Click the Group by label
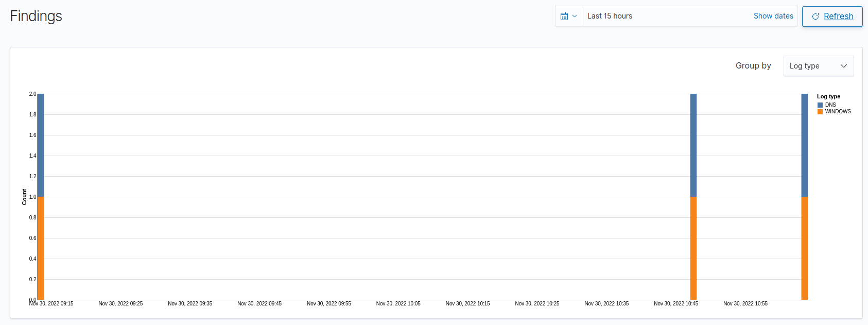868x325 pixels. [x=753, y=66]
